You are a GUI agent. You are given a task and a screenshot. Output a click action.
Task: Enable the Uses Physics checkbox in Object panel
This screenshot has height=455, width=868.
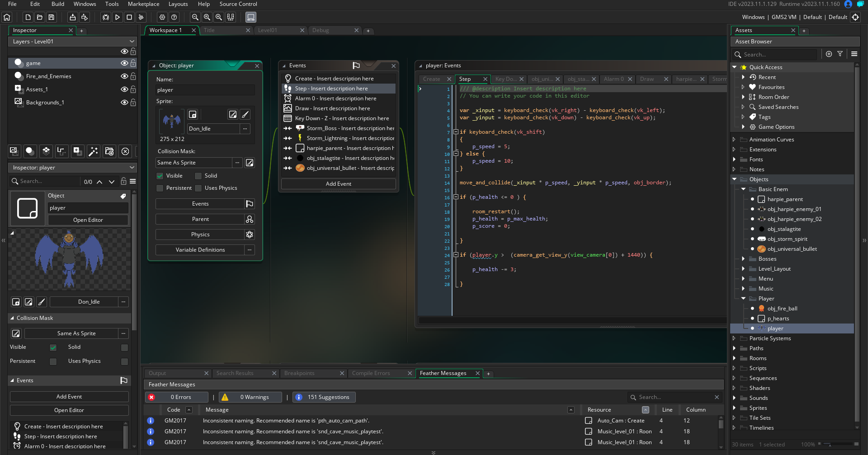coord(198,188)
